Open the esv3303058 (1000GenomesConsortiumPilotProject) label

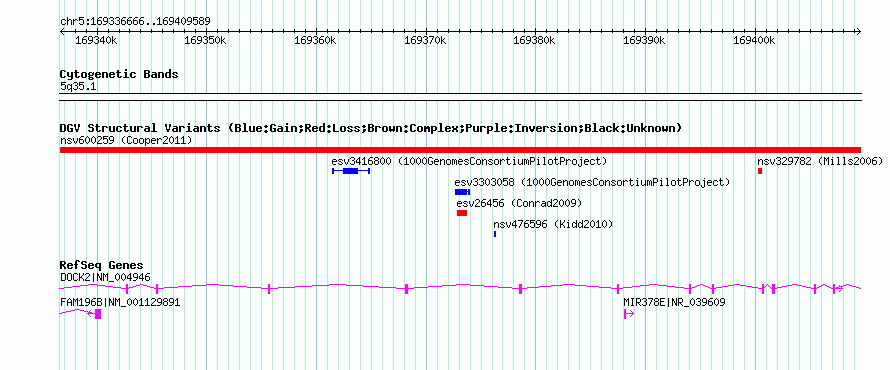coord(592,183)
